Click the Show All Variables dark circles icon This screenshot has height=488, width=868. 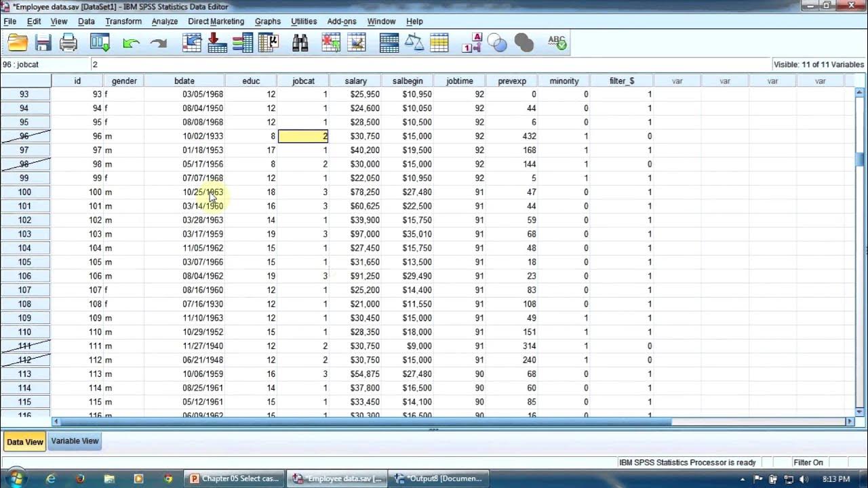(x=524, y=44)
